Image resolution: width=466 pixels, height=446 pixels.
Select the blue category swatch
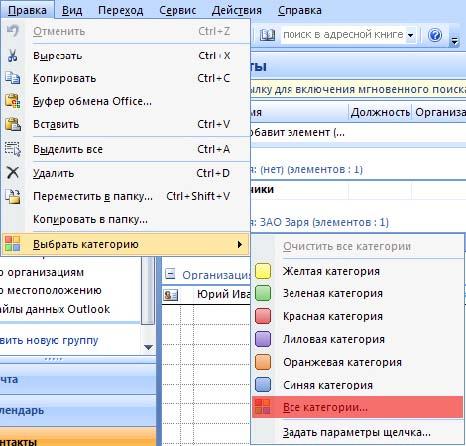pyautogui.click(x=263, y=385)
